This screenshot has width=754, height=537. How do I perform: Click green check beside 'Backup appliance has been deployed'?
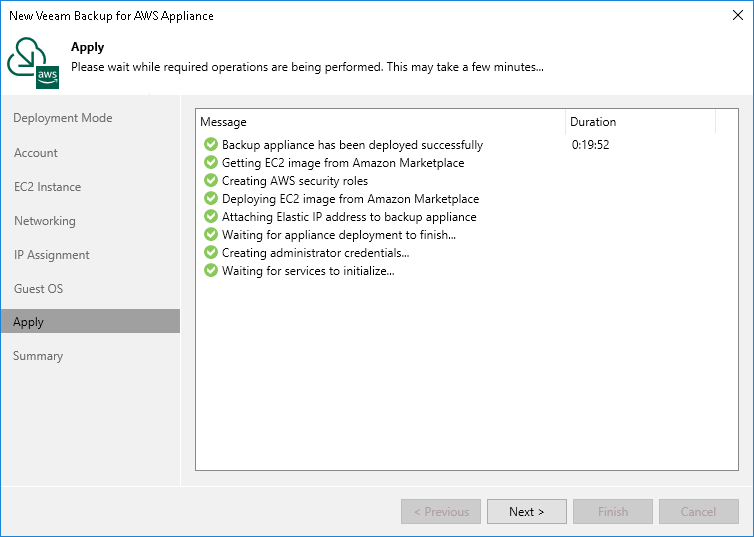tap(210, 145)
